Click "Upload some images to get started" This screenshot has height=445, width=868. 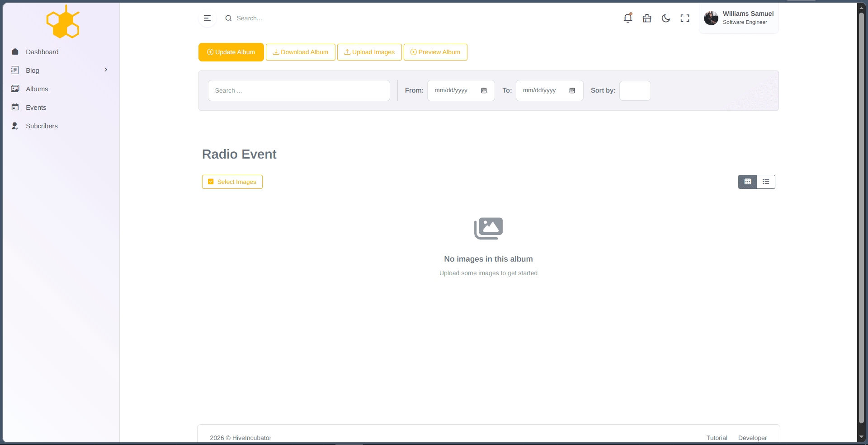488,273
